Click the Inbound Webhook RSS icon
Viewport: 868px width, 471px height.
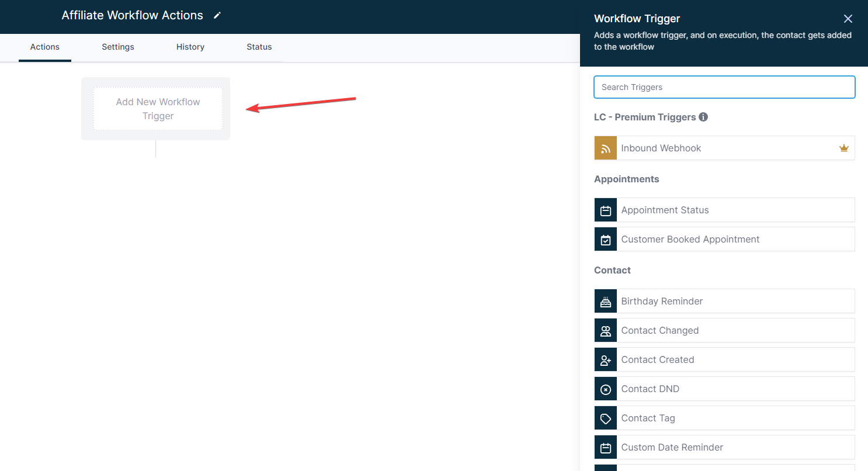click(606, 148)
